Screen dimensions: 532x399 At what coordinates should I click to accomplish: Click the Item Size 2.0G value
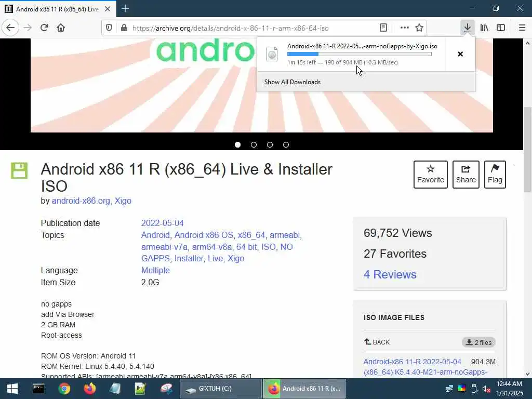click(150, 282)
